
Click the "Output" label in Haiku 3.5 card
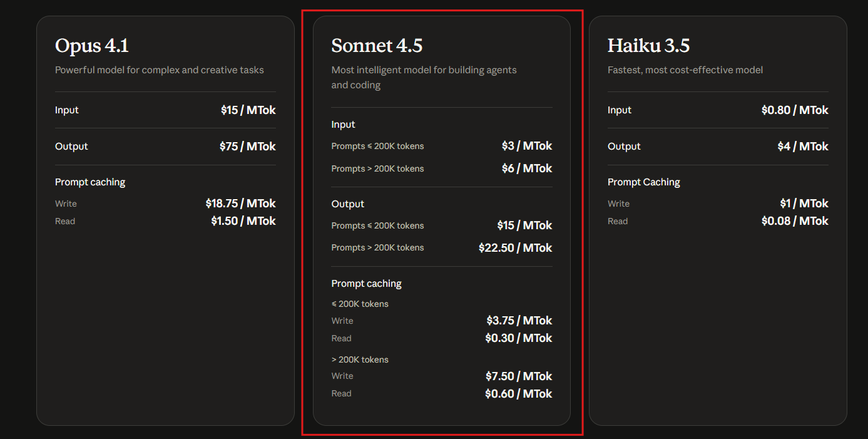pos(624,147)
